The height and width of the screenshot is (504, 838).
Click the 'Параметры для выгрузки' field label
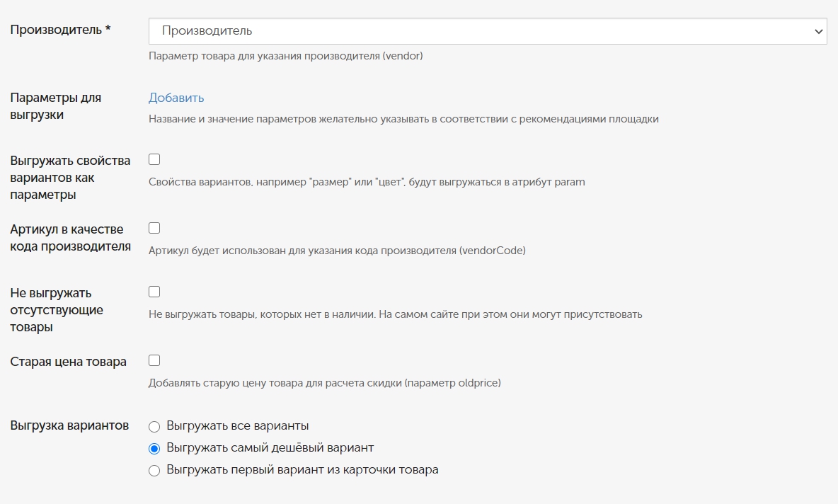point(56,106)
